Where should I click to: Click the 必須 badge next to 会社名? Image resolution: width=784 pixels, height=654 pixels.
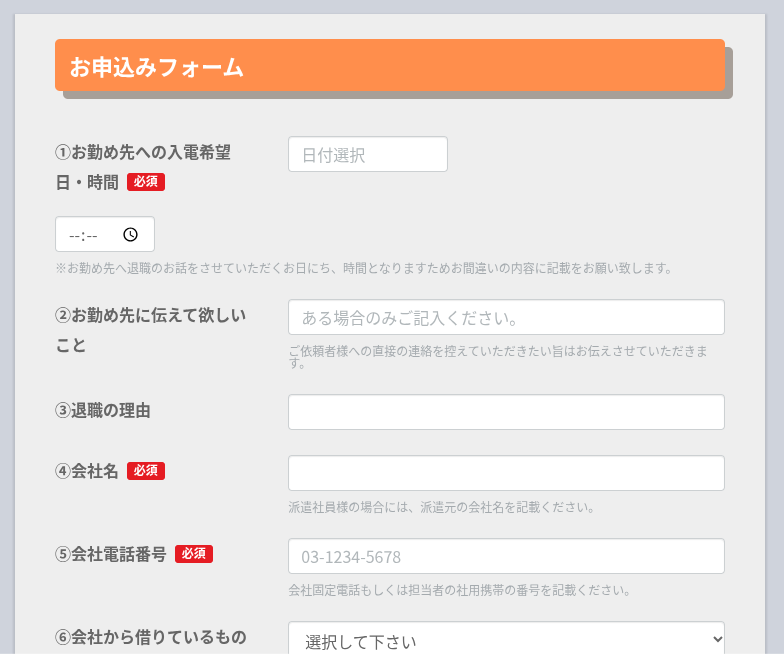(146, 470)
